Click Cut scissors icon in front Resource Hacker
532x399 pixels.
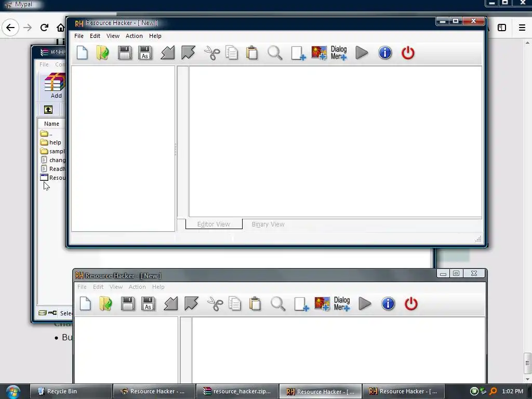tap(212, 53)
